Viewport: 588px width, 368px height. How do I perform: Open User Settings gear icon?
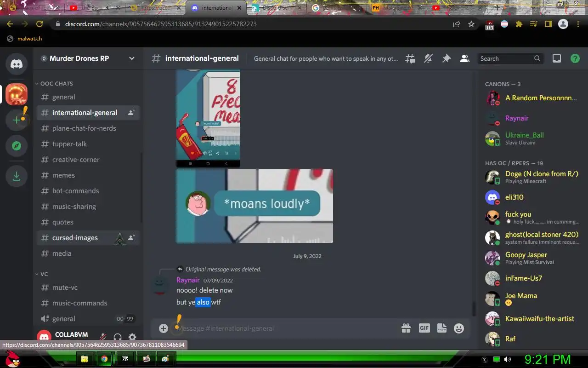pos(132,337)
